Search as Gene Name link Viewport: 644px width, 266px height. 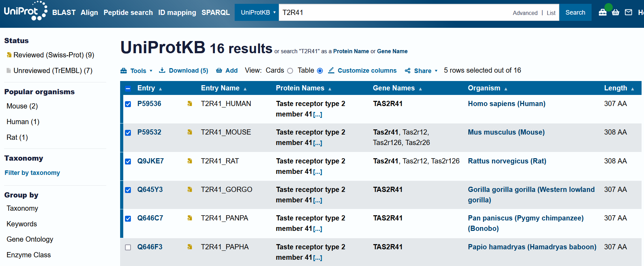392,51
